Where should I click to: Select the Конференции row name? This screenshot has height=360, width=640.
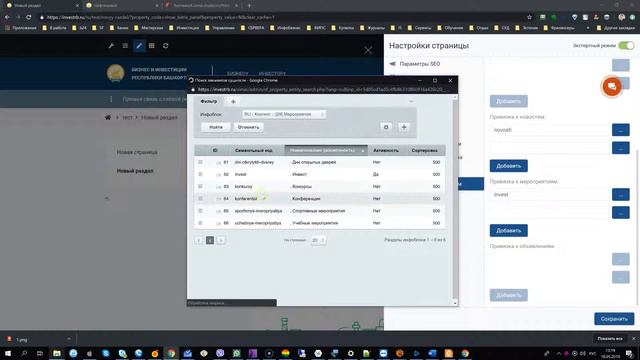(306, 199)
